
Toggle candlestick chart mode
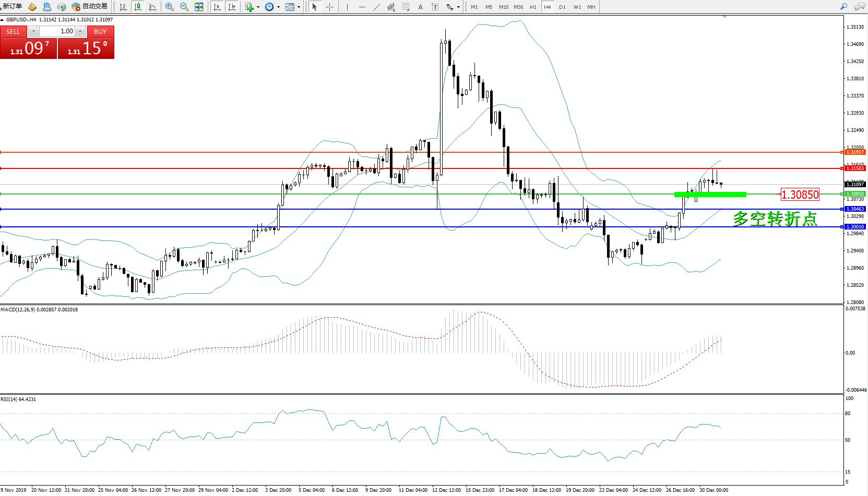[138, 7]
